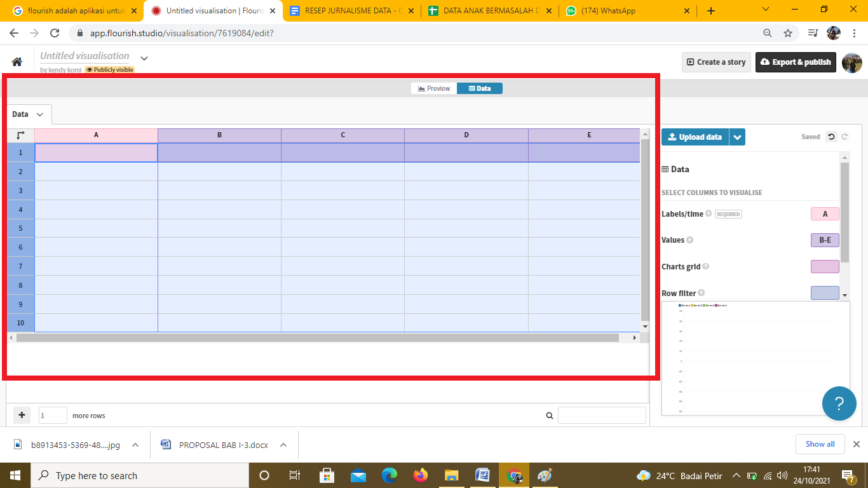The image size is (868, 488).
Task: Click the user profile avatar in Flourish header
Action: click(x=851, y=62)
